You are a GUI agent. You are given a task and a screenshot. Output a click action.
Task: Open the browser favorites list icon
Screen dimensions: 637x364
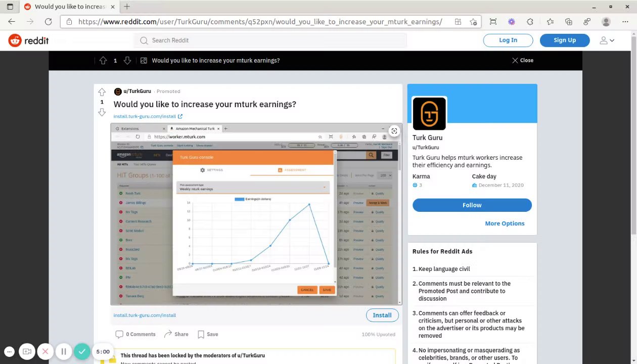[x=550, y=22]
